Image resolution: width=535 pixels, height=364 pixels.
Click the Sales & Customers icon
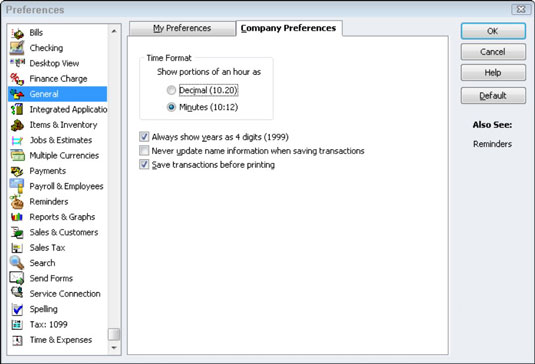click(17, 232)
